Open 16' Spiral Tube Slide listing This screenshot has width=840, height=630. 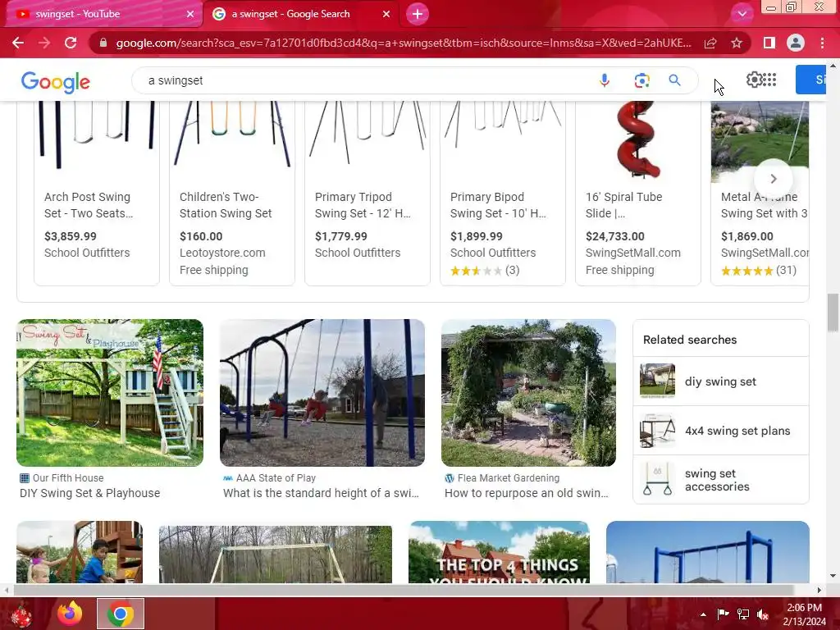638,193
